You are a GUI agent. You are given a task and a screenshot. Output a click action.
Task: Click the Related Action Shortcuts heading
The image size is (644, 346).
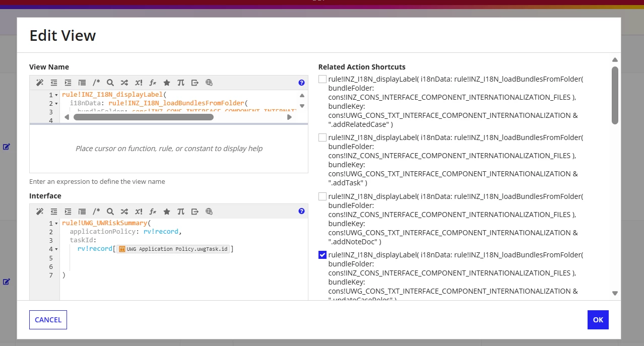click(362, 67)
